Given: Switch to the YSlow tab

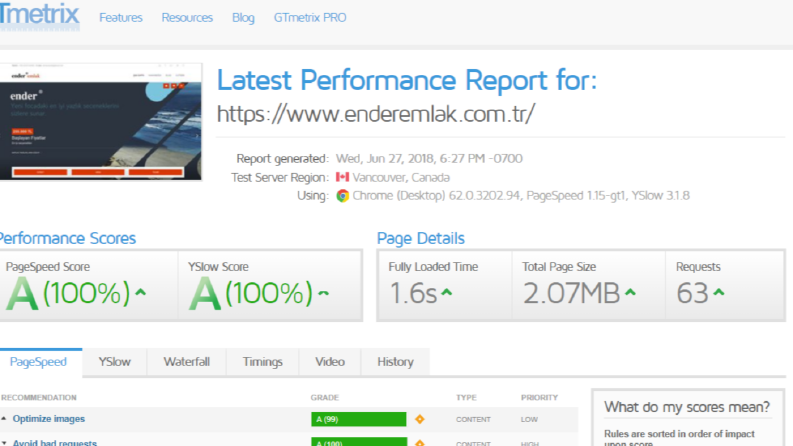Looking at the screenshot, I should coord(114,362).
